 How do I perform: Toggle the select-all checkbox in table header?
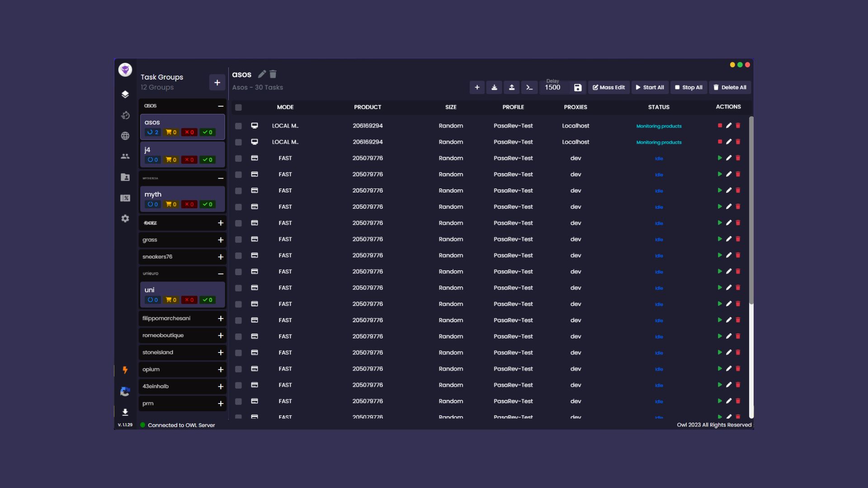coord(238,108)
